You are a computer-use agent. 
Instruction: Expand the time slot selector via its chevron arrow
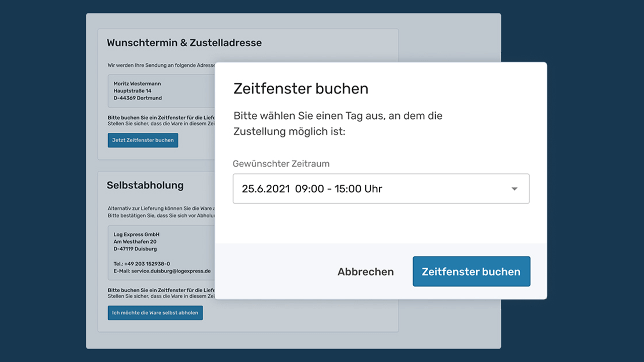click(x=514, y=189)
